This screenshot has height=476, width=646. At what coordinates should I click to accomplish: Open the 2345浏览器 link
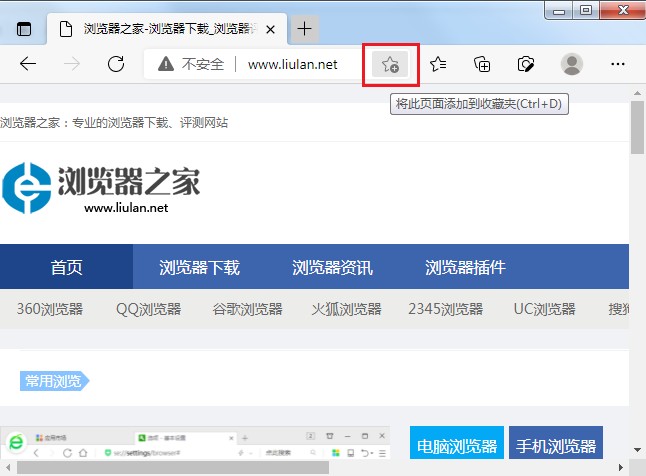(445, 309)
